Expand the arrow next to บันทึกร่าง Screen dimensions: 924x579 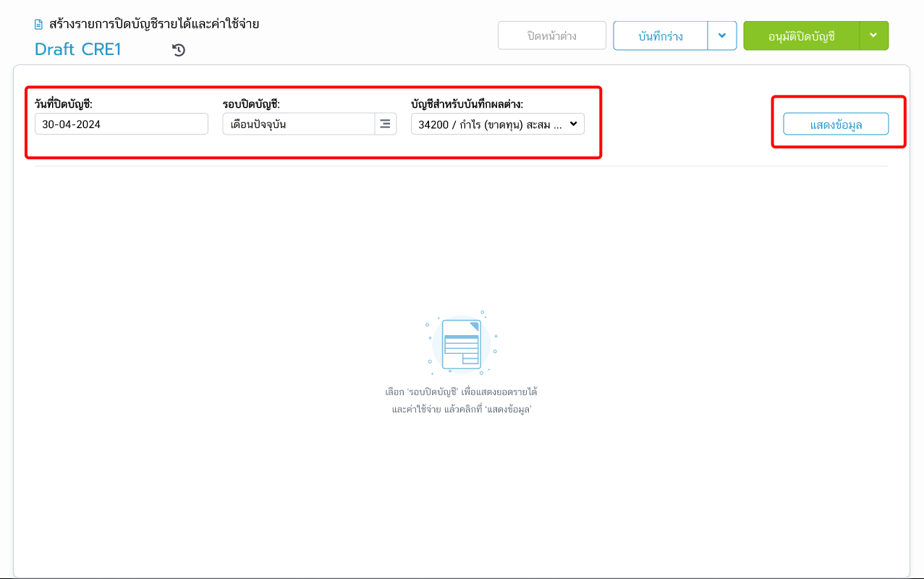tap(722, 35)
